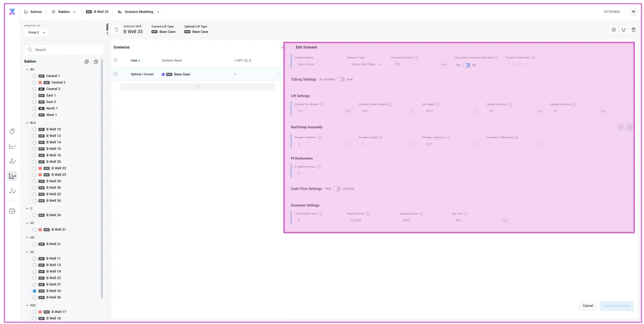Check the select-all scenarios header checkbox
The width and height of the screenshot is (644, 324).
116,60
